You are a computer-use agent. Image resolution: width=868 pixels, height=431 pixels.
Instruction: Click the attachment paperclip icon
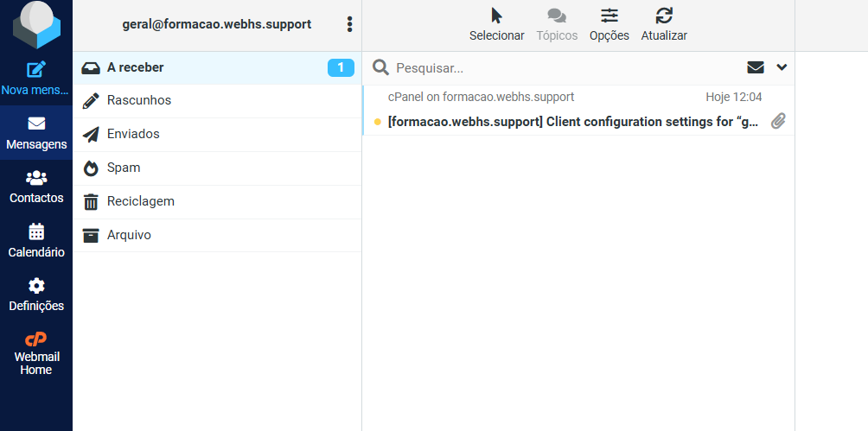(x=778, y=122)
